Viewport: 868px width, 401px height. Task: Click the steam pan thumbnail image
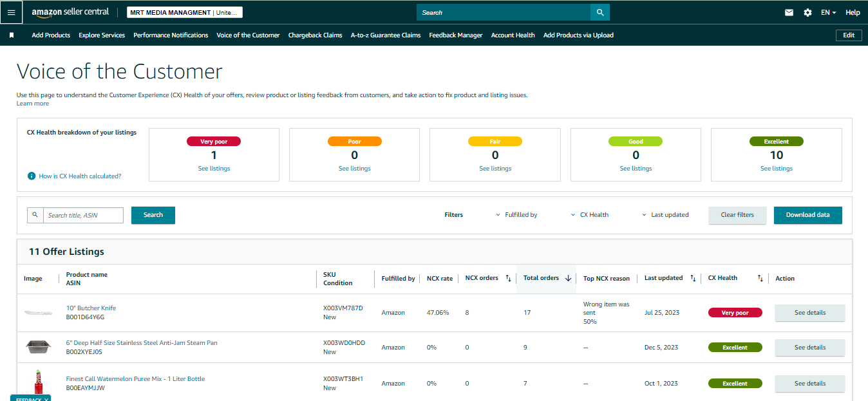pos(38,348)
